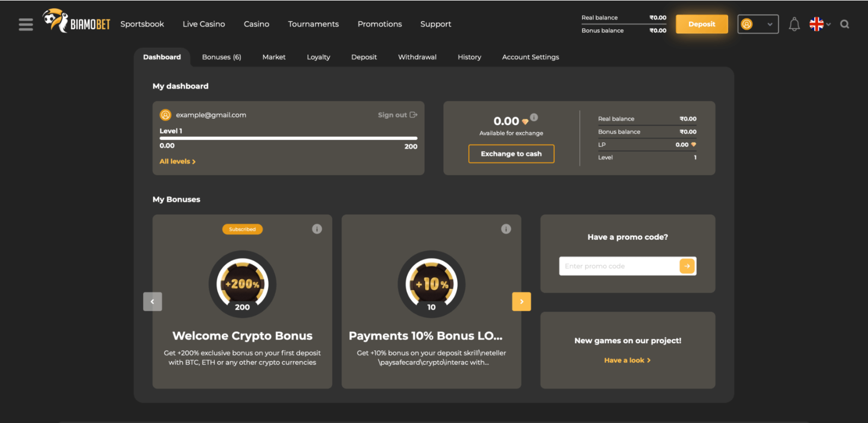This screenshot has width=868, height=423.
Task: Click the header Real balance label
Action: click(599, 18)
